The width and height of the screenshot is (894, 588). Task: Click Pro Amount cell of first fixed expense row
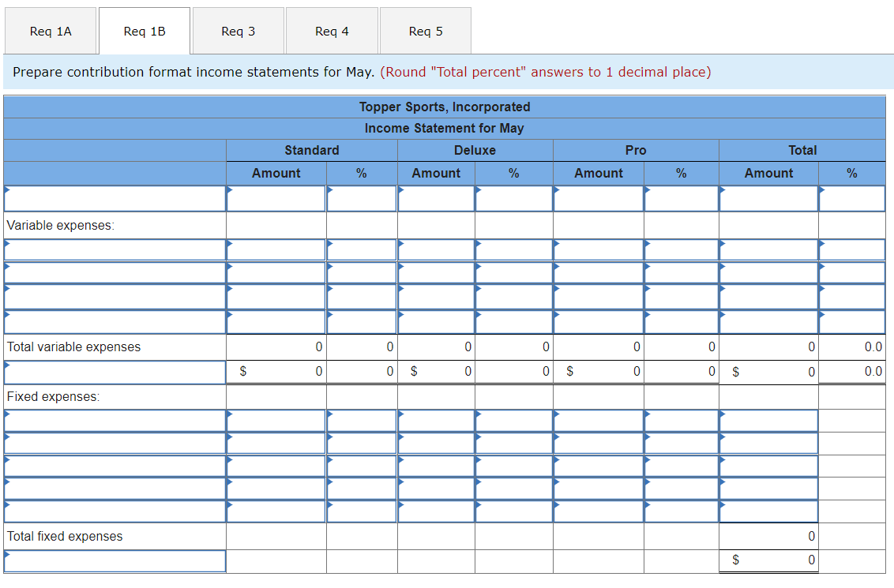599,421
